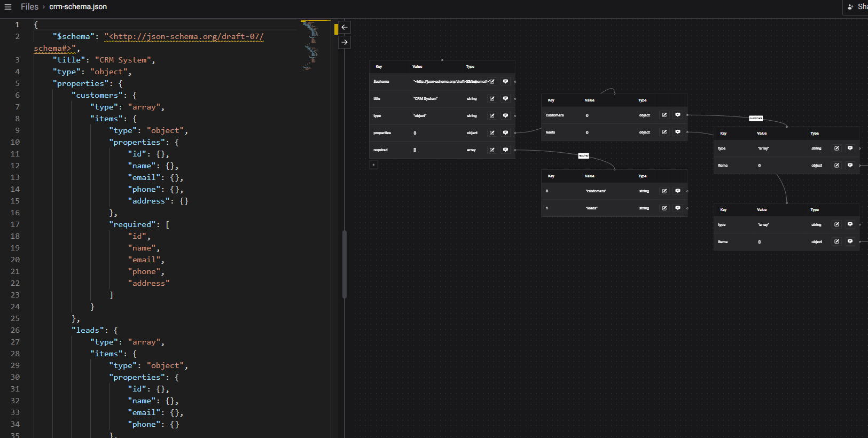This screenshot has height=438, width=868.
Task: Select the $schema key cell in root node
Action: coord(381,82)
